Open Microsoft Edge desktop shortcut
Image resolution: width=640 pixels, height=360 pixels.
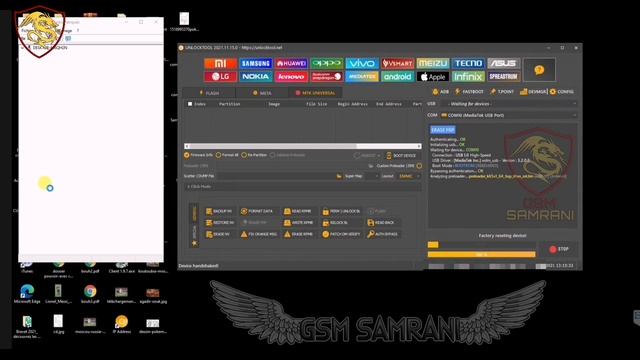point(27,294)
